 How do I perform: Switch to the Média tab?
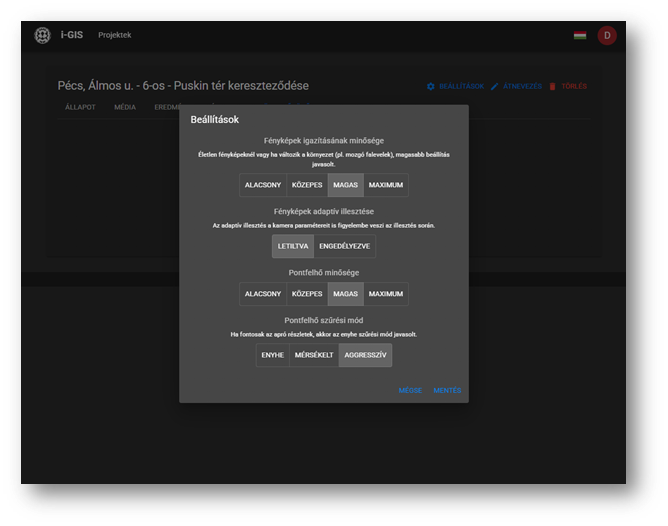[125, 107]
